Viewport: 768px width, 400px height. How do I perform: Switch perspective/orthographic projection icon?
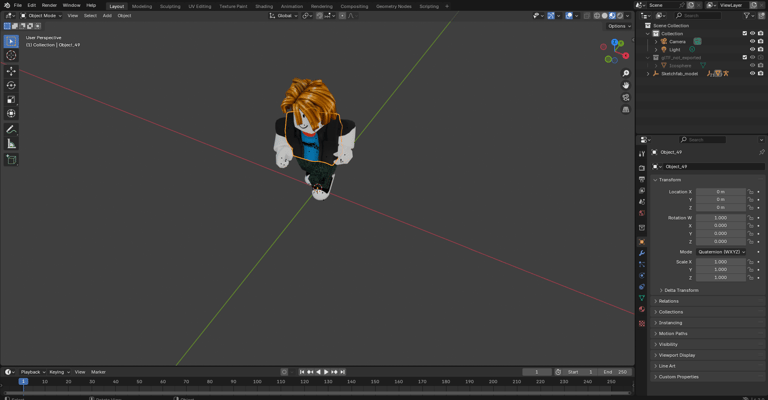(625, 110)
